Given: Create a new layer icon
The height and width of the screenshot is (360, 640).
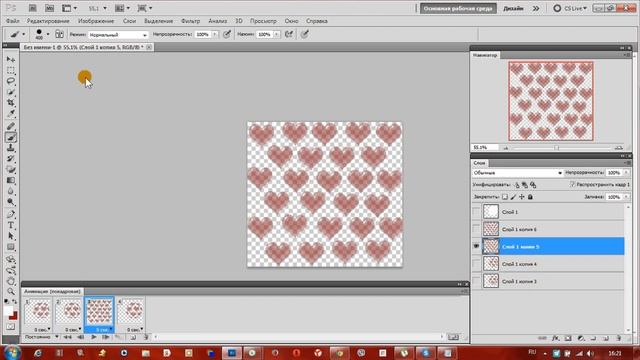Looking at the screenshot, I should [x=606, y=338].
